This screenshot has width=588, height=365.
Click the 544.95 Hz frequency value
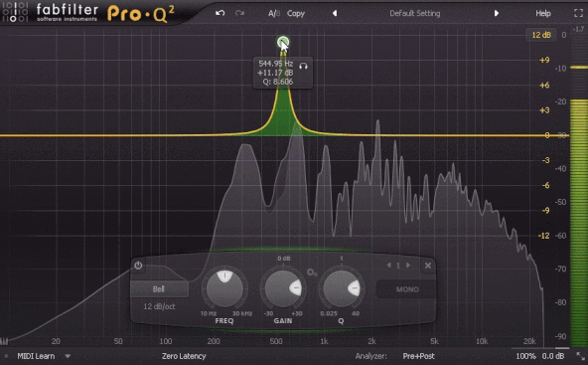pyautogui.click(x=276, y=64)
